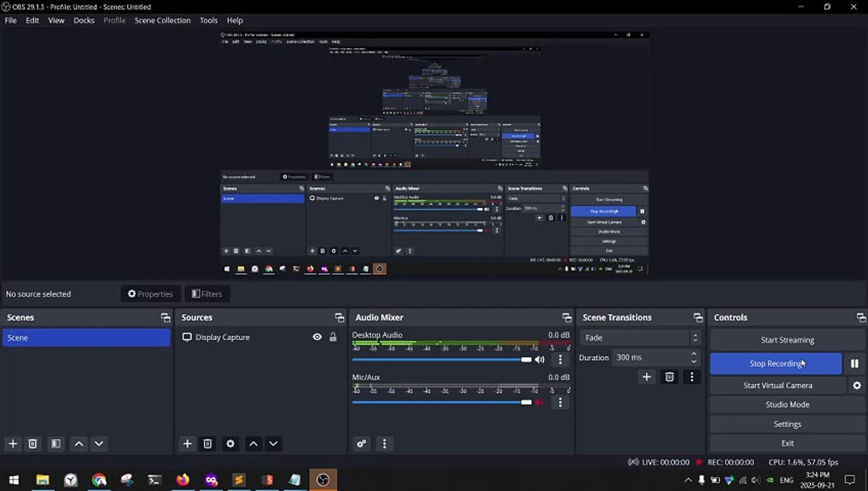This screenshot has width=868, height=491.
Task: Open transition properties three-dot menu
Action: pos(692,377)
